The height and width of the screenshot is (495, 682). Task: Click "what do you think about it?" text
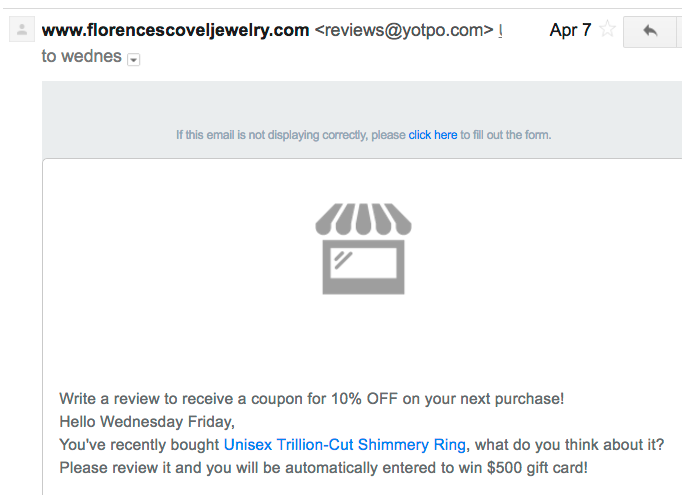coord(569,445)
